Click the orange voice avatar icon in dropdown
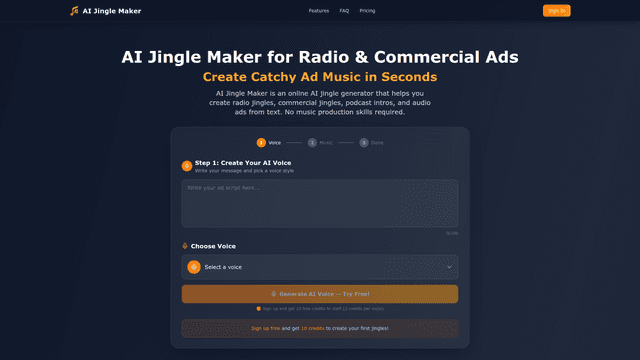 tap(194, 267)
